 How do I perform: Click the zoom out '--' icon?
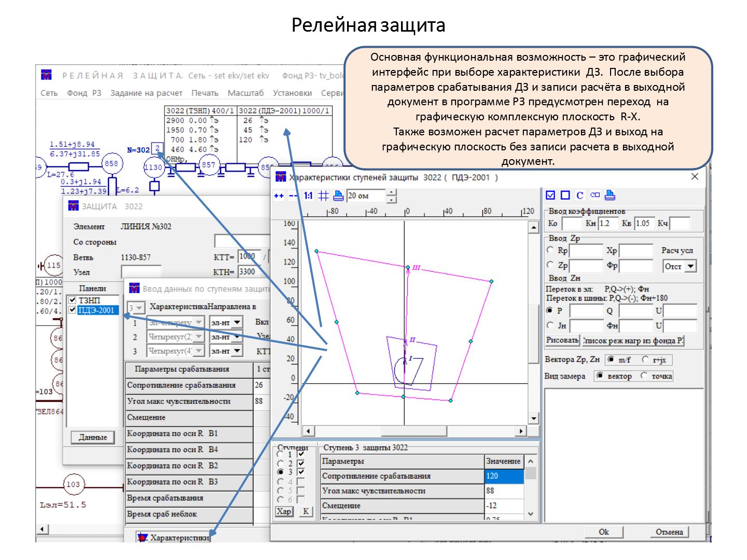pyautogui.click(x=293, y=196)
